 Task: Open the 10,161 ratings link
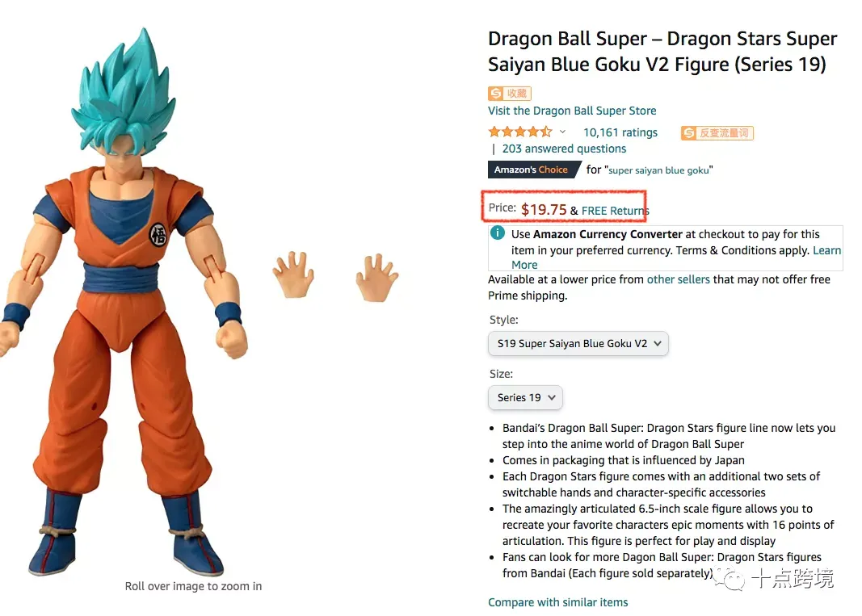tap(620, 132)
